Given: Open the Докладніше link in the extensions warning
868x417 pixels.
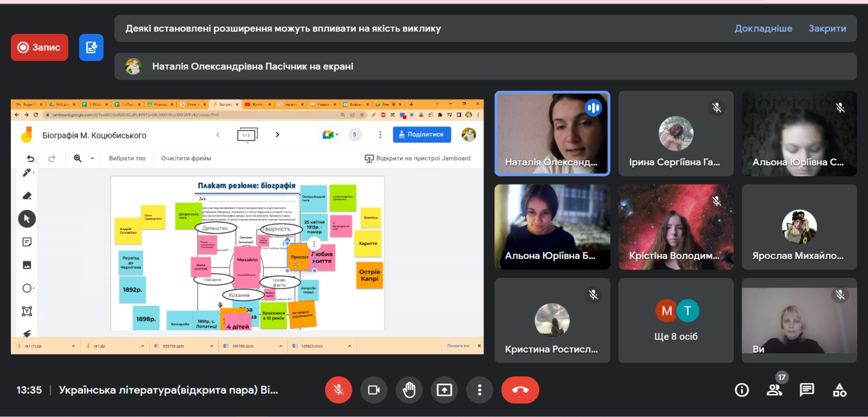Looking at the screenshot, I should click(763, 29).
